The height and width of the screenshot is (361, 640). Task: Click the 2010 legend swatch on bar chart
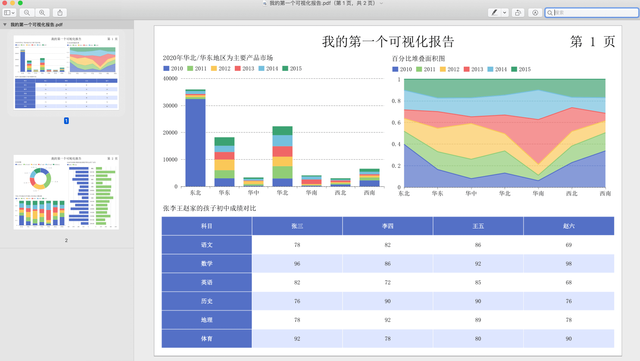click(x=166, y=69)
